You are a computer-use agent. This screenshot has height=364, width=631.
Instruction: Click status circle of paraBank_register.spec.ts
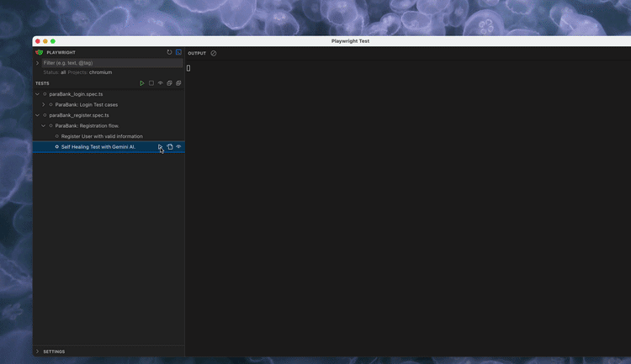pyautogui.click(x=45, y=115)
